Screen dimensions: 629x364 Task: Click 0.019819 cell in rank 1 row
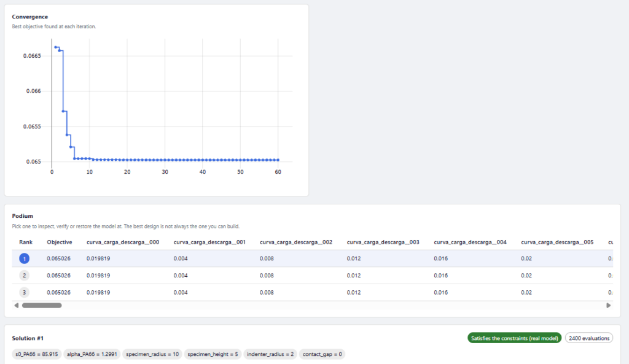click(98, 258)
